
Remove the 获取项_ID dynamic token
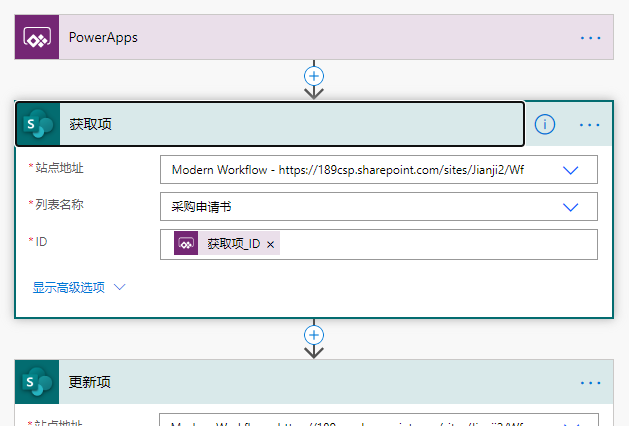click(270, 244)
